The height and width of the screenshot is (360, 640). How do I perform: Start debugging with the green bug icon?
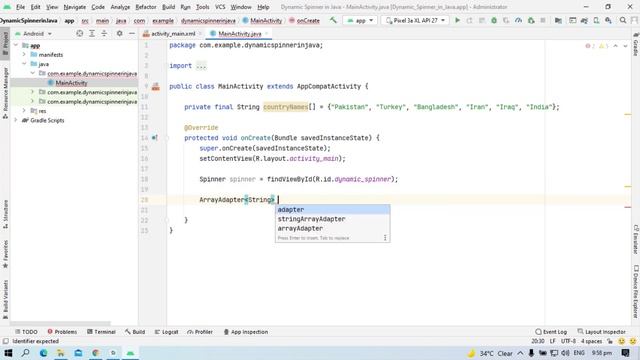click(x=494, y=20)
